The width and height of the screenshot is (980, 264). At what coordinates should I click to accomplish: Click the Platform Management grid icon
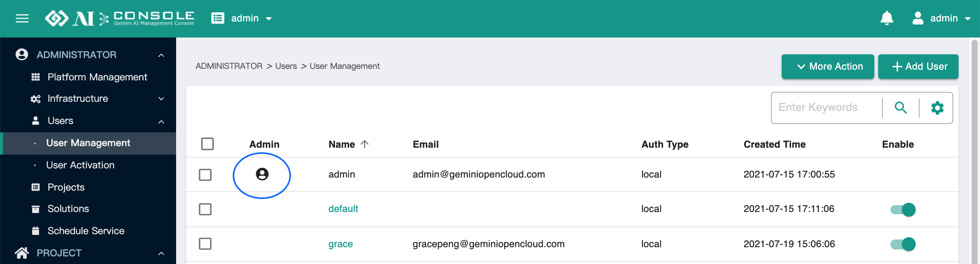(36, 77)
